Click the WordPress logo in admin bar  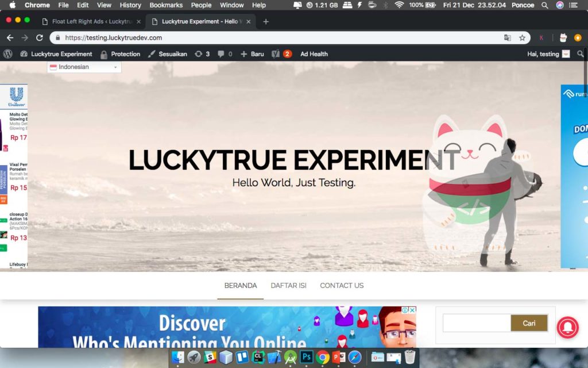tap(7, 54)
